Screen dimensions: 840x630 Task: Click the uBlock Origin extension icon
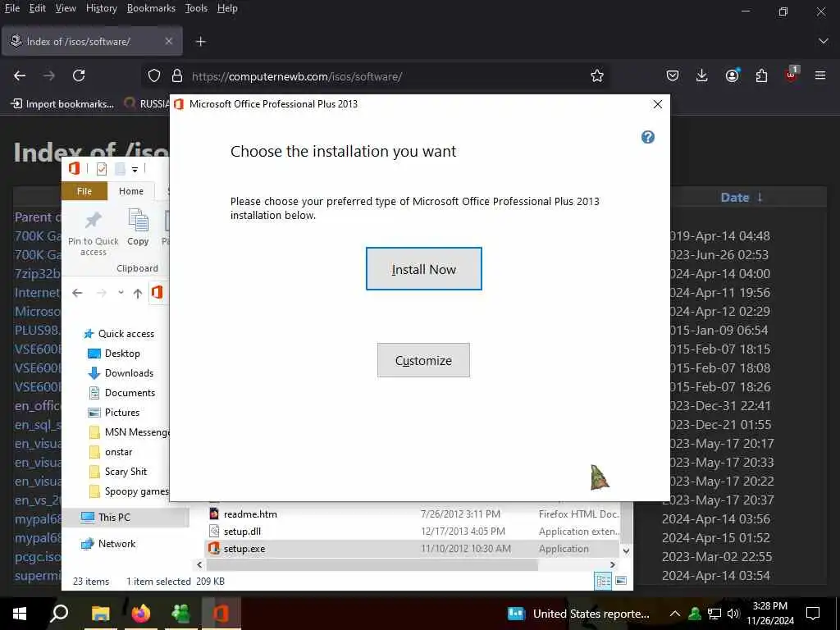coord(792,75)
